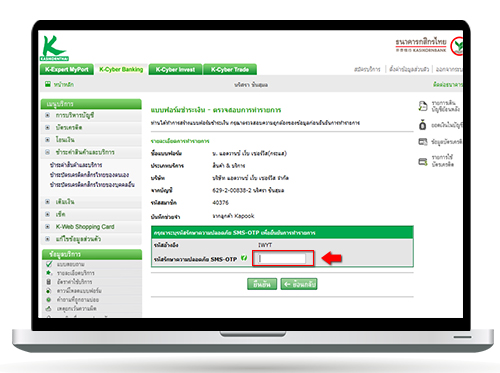Focus the SMS-OTP security code field
The height and width of the screenshot is (373, 500).
282,258
